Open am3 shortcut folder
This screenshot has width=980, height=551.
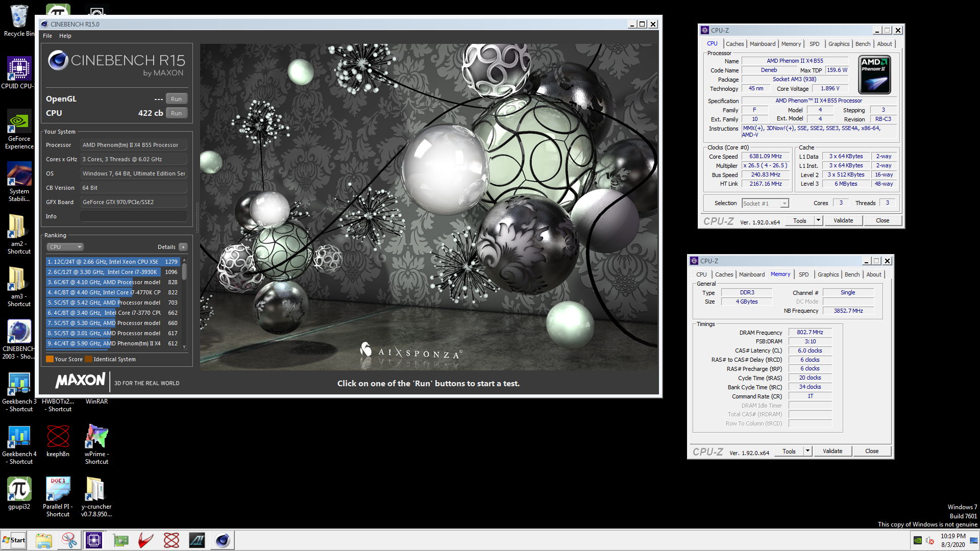tap(19, 287)
